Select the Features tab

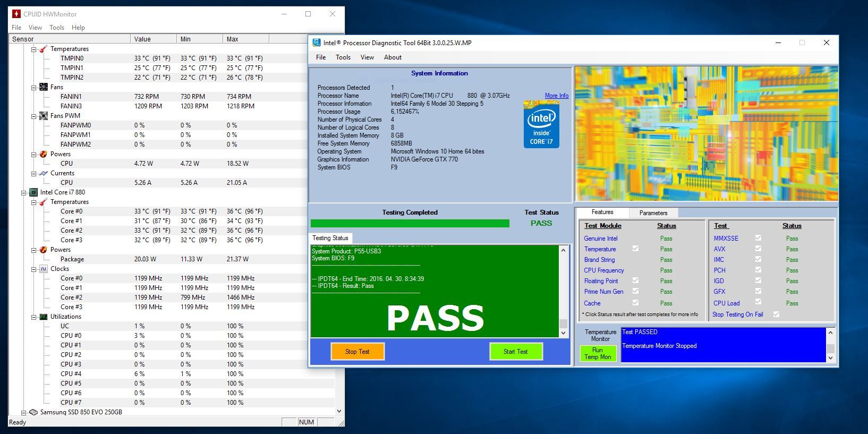click(602, 212)
